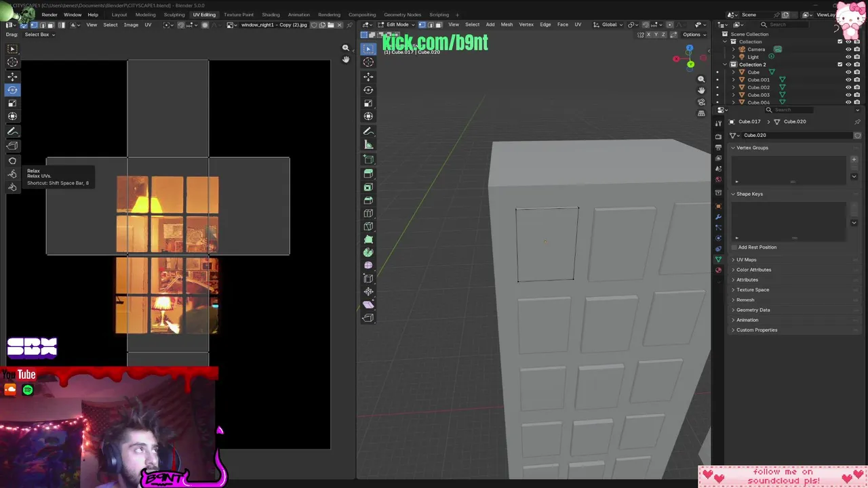Uncheck the Collection 2 exclude checkbox
This screenshot has height=488, width=868.
(x=840, y=64)
